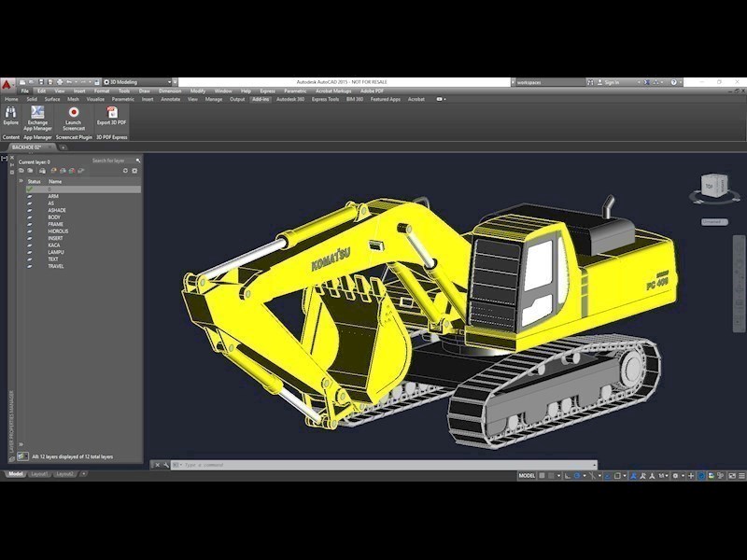The height and width of the screenshot is (560, 747).
Task: Click the workspace switching gear in status bar
Action: click(675, 475)
